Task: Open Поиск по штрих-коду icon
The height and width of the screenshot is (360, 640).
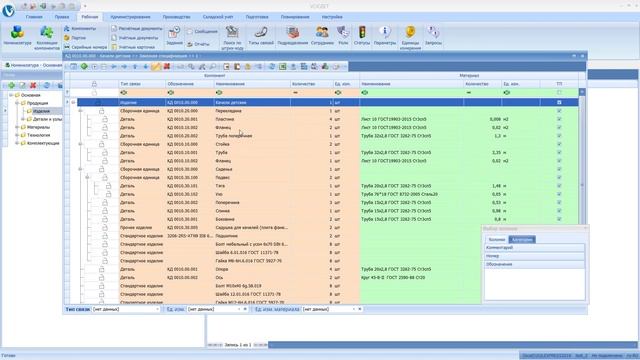Action: pos(232,37)
